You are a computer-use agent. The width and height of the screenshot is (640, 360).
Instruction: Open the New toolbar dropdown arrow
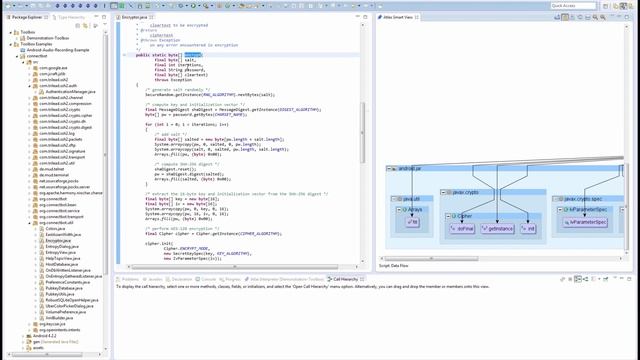pyautogui.click(x=13, y=6)
